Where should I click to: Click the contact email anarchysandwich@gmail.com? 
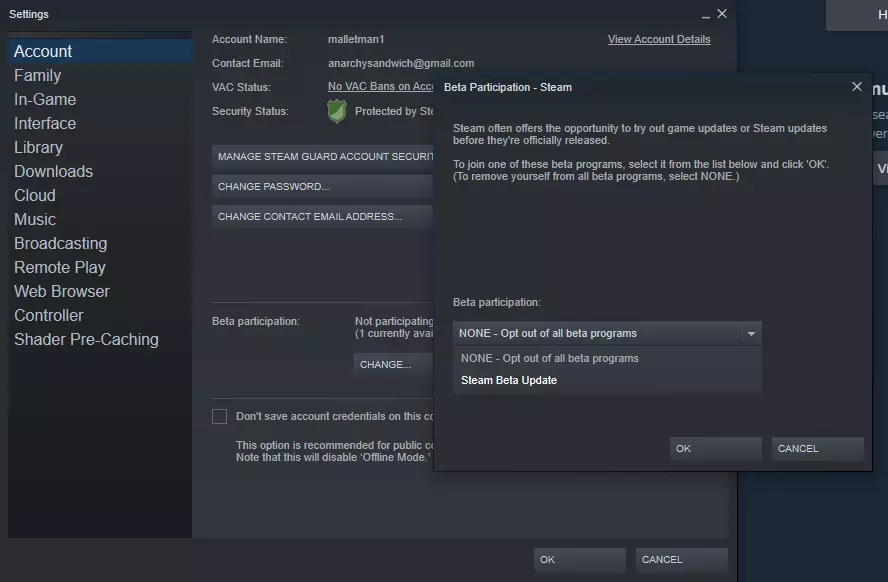[x=401, y=63]
